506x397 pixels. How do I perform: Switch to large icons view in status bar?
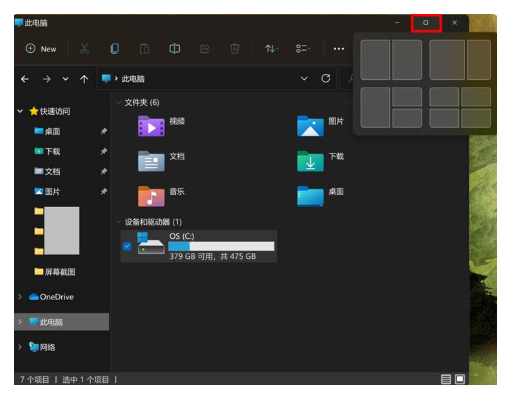pyautogui.click(x=460, y=379)
